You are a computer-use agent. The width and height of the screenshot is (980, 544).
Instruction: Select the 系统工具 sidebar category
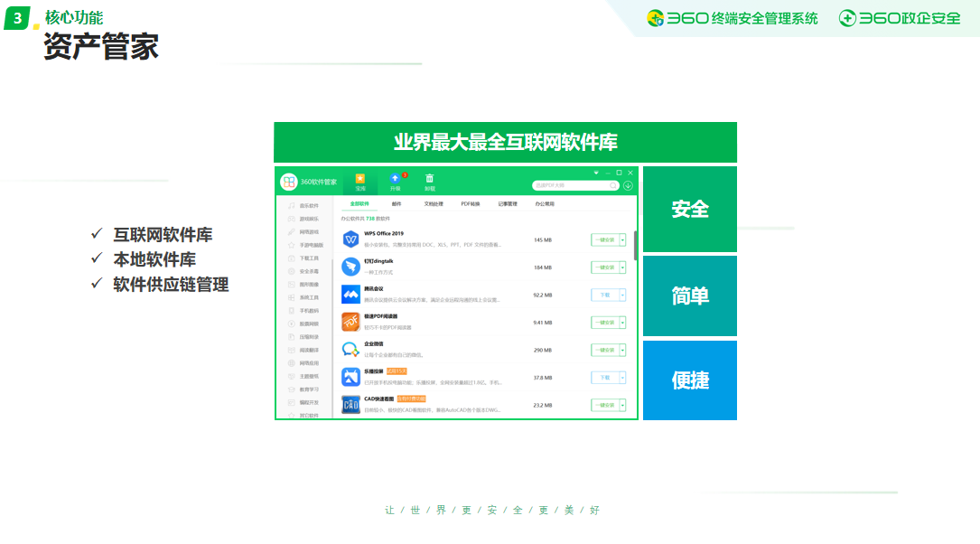point(304,297)
